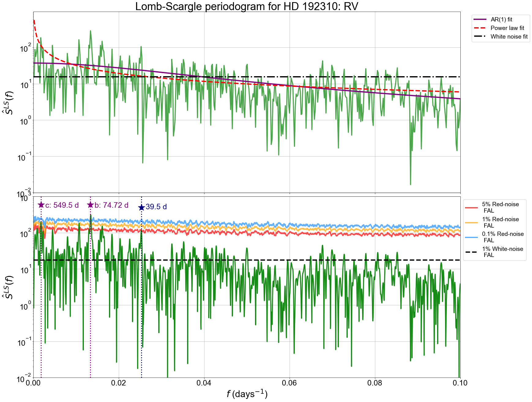The width and height of the screenshot is (532, 402).
Task: Pick the black dashed White-noise FAL legend line
Action: click(x=471, y=252)
